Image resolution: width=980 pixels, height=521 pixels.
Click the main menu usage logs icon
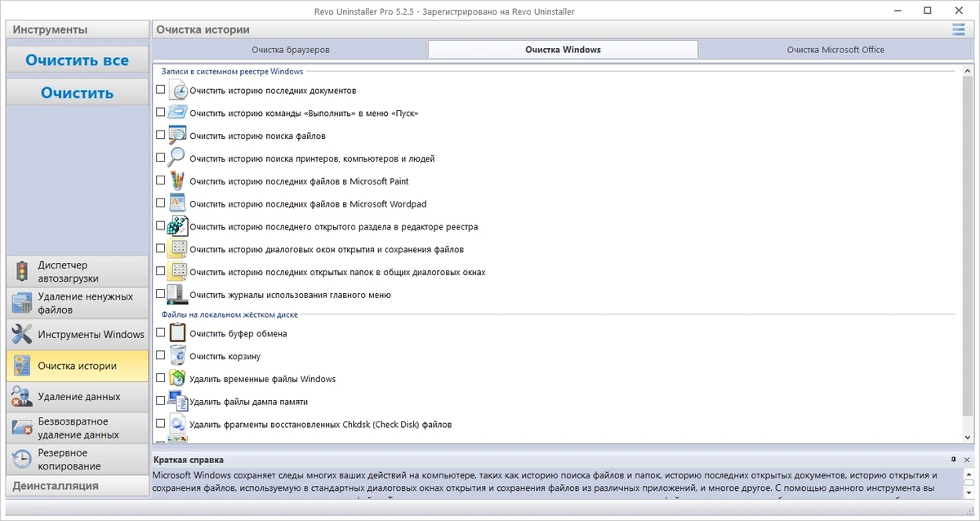(177, 295)
